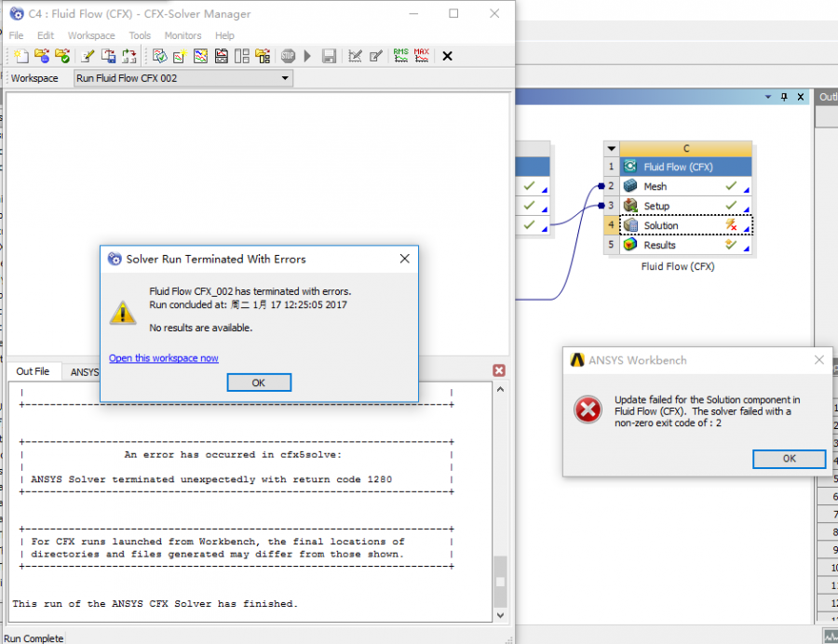Click Load Layout folder icon
The width and height of the screenshot is (838, 644).
263,56
